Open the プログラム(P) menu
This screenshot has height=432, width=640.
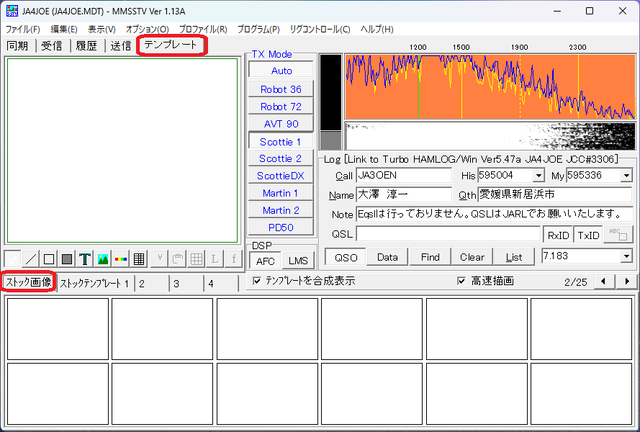click(x=258, y=29)
